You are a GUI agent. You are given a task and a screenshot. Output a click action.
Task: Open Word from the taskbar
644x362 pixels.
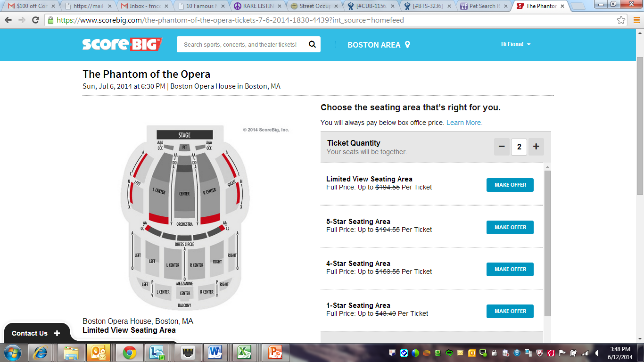tap(215, 352)
